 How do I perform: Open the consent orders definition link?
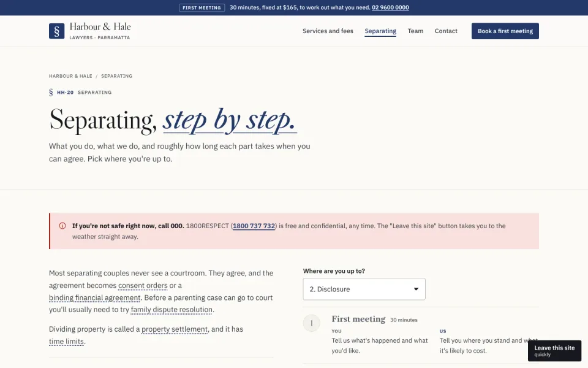[143, 285]
